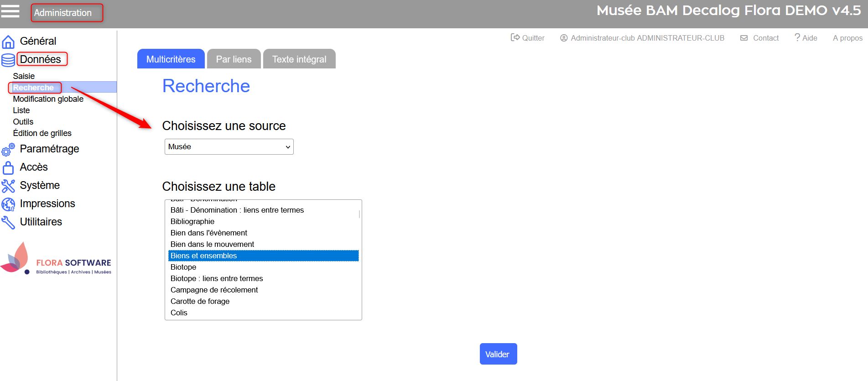The height and width of the screenshot is (381, 868).
Task: Open the Musée source dropdown
Action: click(x=229, y=147)
